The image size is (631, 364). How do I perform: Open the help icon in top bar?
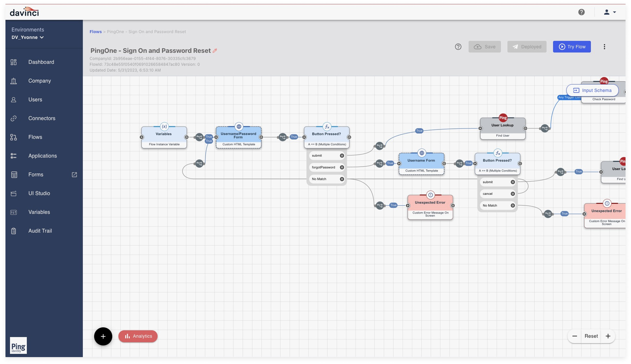click(581, 12)
